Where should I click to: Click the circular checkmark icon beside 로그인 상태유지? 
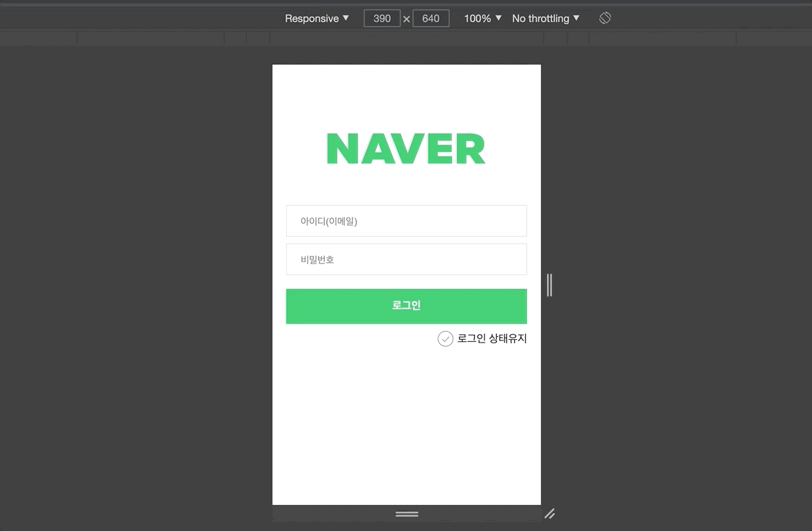(445, 338)
